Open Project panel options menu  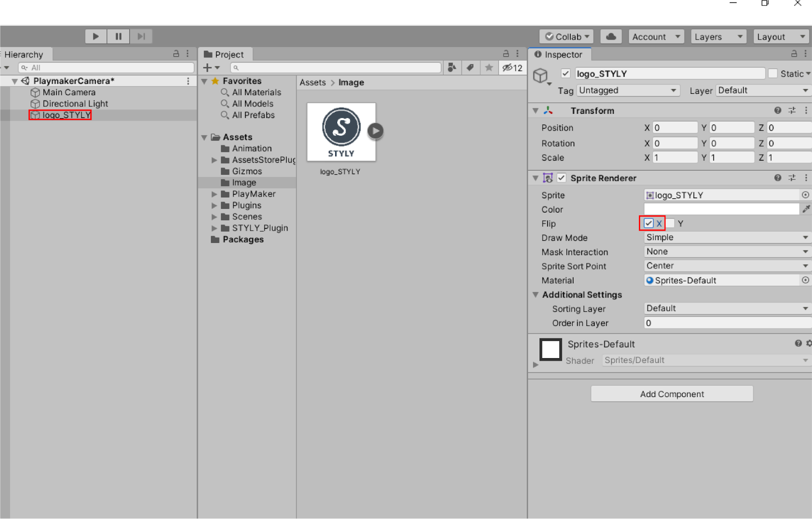click(518, 54)
